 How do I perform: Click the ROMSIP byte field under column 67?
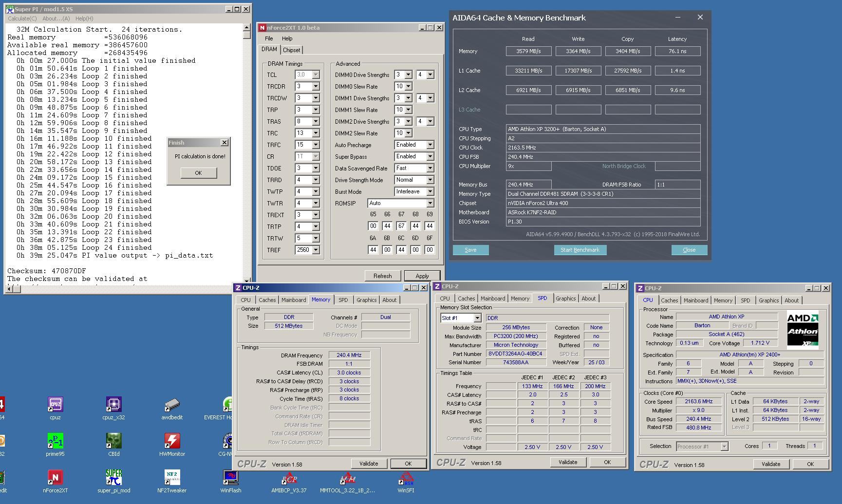click(401, 226)
